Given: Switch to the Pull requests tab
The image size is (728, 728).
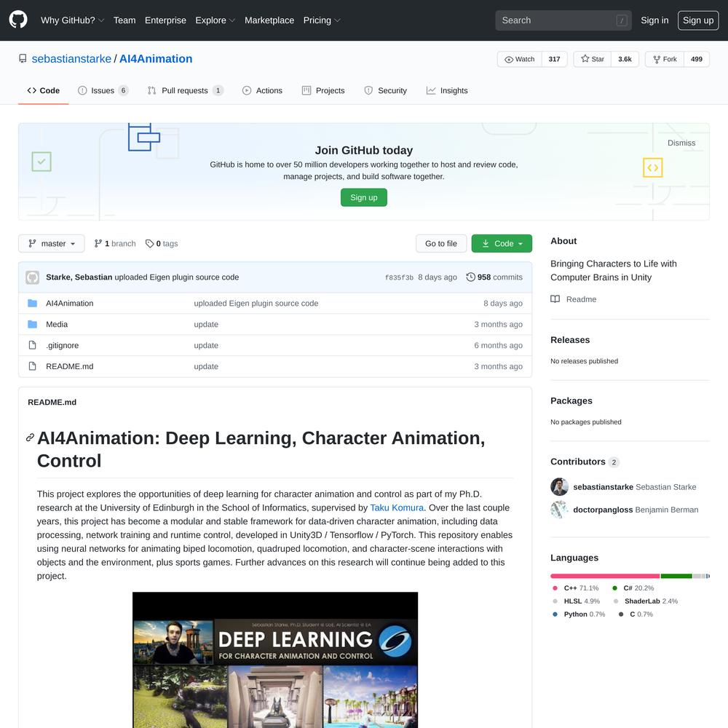Looking at the screenshot, I should (x=185, y=90).
